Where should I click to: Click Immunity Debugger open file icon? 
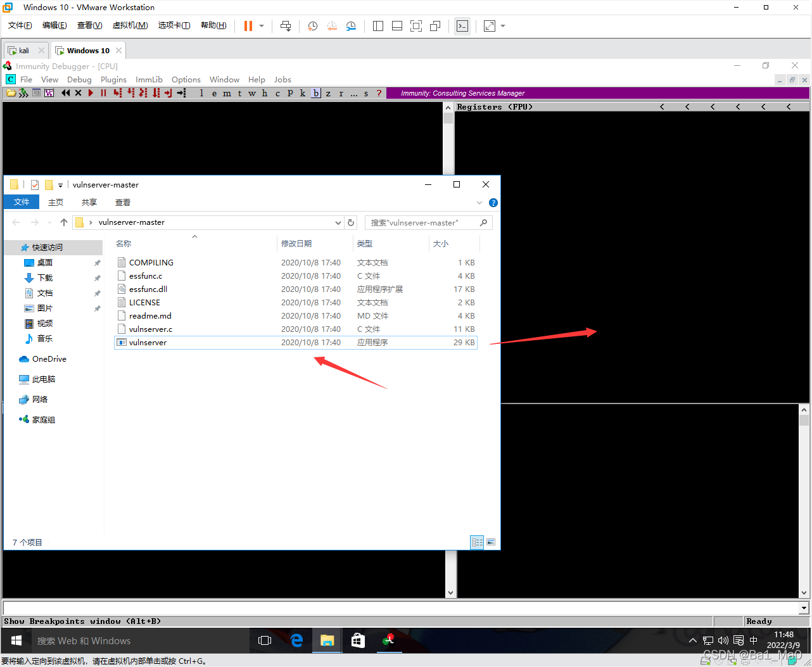click(11, 93)
